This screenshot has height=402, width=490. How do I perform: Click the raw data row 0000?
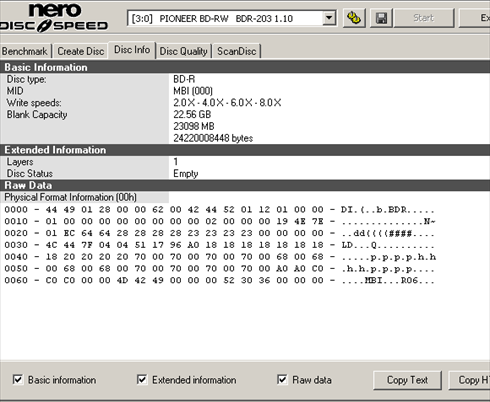[219, 210]
